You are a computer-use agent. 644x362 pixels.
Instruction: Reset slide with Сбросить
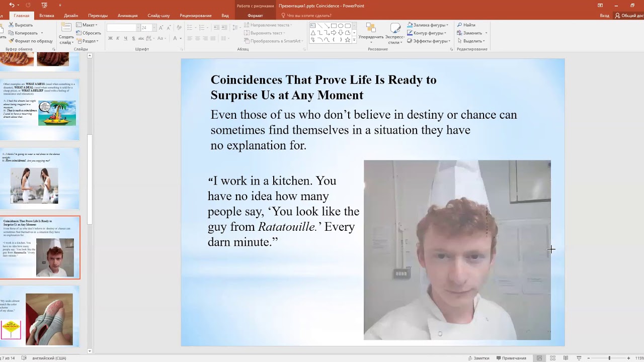pyautogui.click(x=89, y=33)
